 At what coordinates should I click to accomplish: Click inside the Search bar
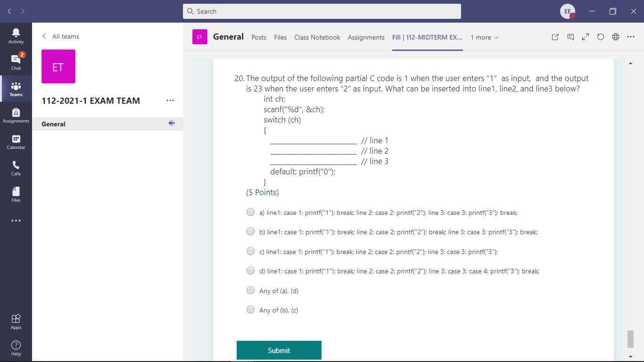pyautogui.click(x=322, y=11)
